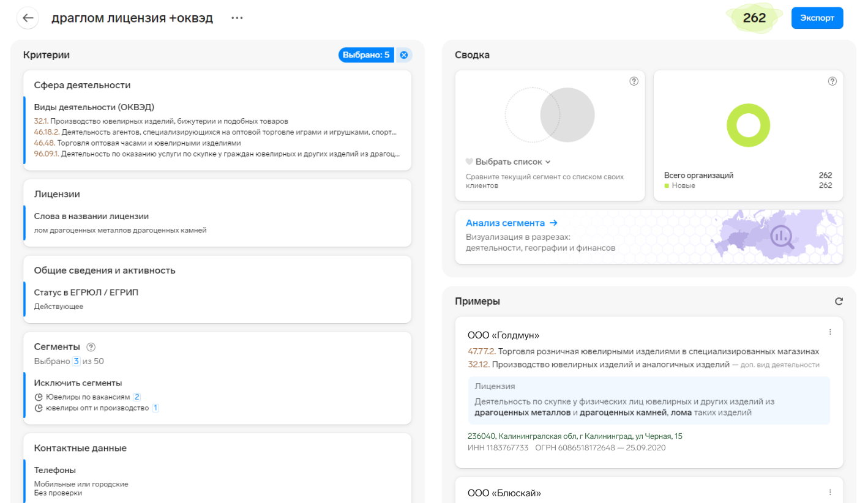Click the Контактные данные section heading
868x503 pixels.
tap(80, 448)
